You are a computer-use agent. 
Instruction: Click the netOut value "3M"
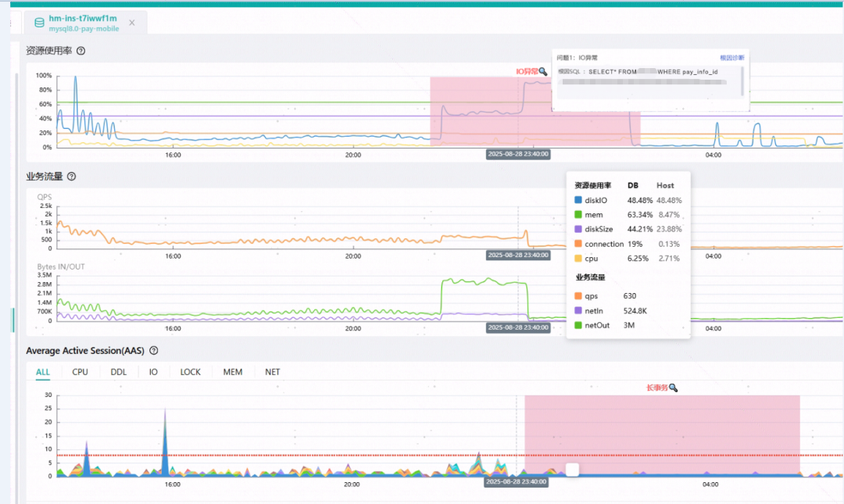[x=629, y=325]
